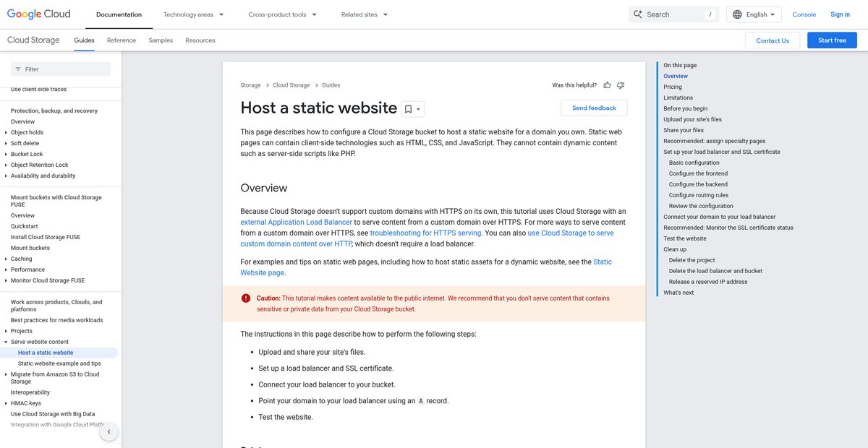Viewport: 868px width, 448px height.
Task: Expand the Caching section
Action: pos(7,259)
